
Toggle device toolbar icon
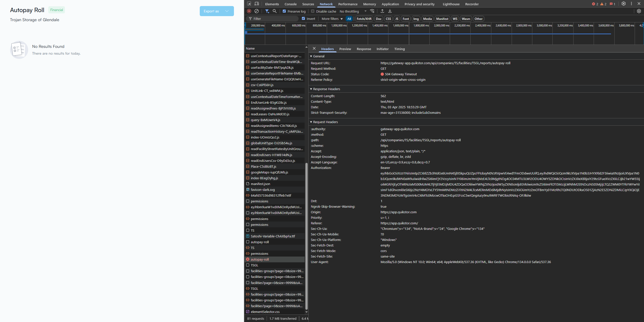[x=257, y=4]
